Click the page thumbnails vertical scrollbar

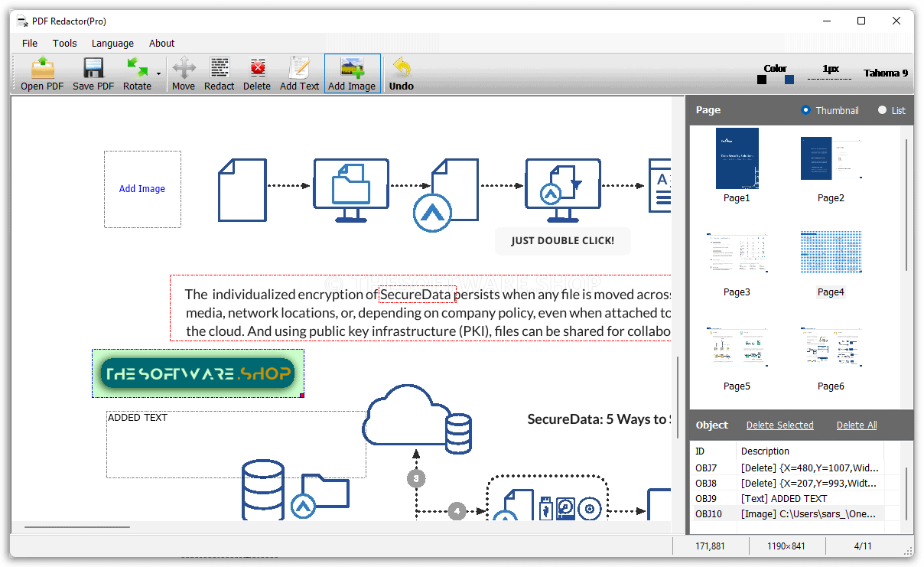[908, 204]
